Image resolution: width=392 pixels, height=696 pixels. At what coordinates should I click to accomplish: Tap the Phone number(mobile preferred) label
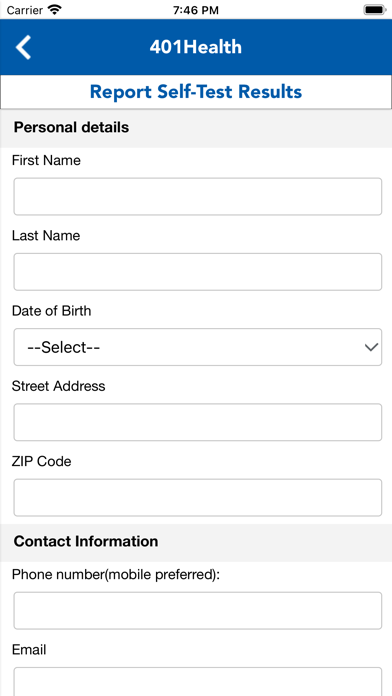point(116,575)
